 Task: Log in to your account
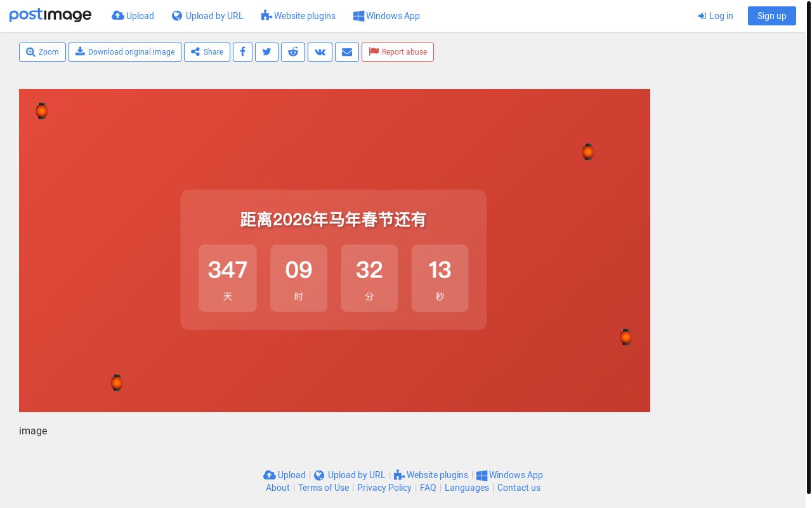point(716,16)
